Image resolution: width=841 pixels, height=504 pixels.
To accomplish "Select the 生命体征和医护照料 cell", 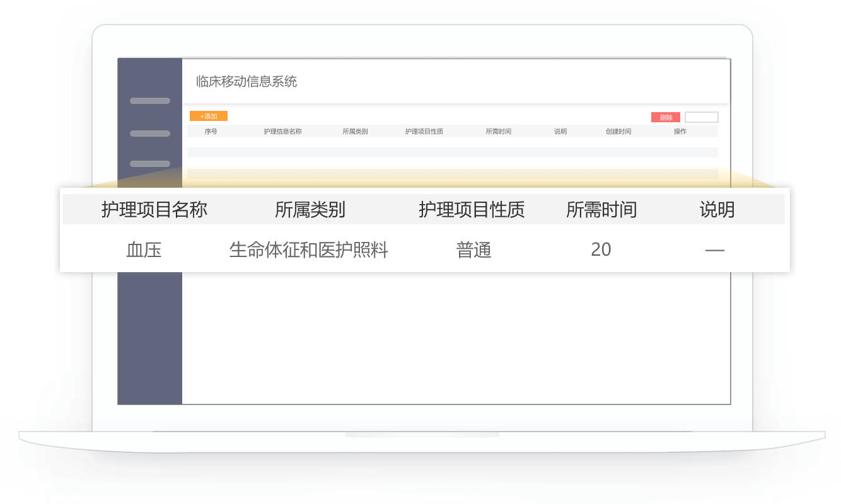I will tap(309, 250).
